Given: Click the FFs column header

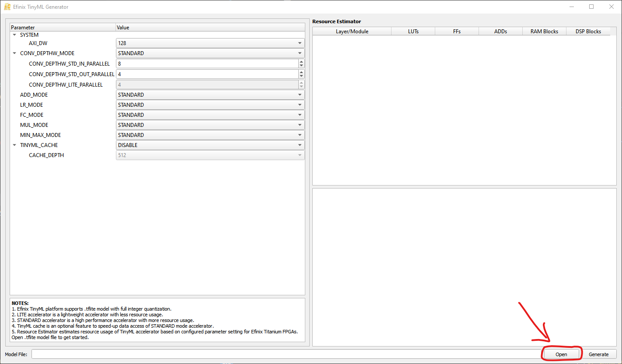Looking at the screenshot, I should pyautogui.click(x=457, y=31).
